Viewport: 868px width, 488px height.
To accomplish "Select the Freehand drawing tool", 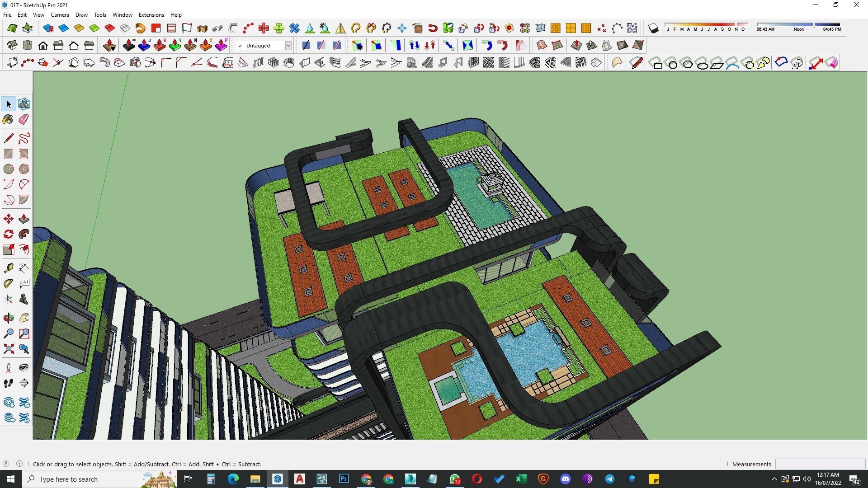I will tap(24, 138).
